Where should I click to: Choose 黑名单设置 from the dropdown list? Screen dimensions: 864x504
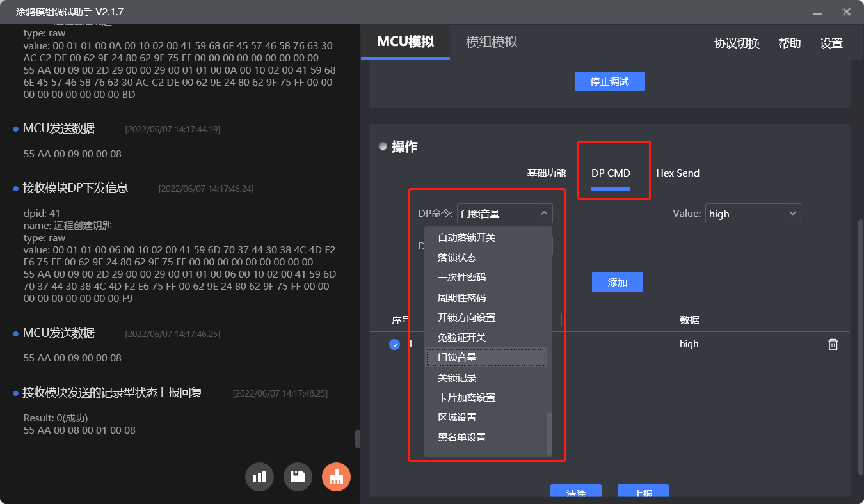pyautogui.click(x=486, y=437)
